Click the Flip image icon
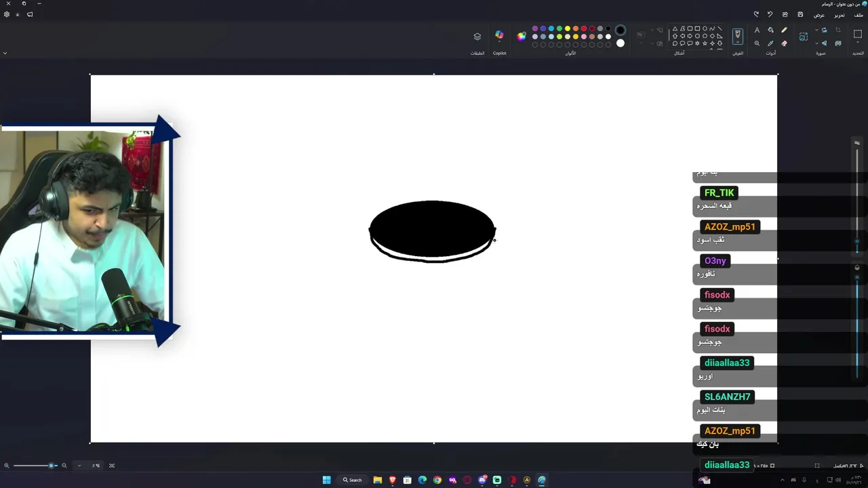This screenshot has height=488, width=868. click(824, 43)
